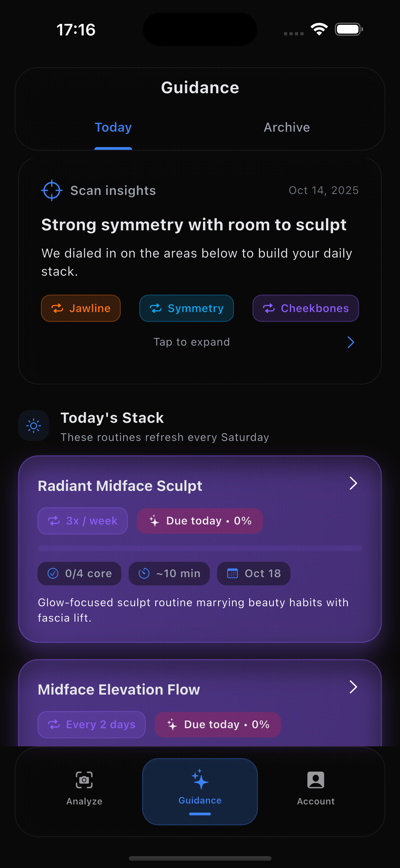Open Radiant Midface Sculpt via its chevron
The width and height of the screenshot is (400, 868).
[353, 483]
